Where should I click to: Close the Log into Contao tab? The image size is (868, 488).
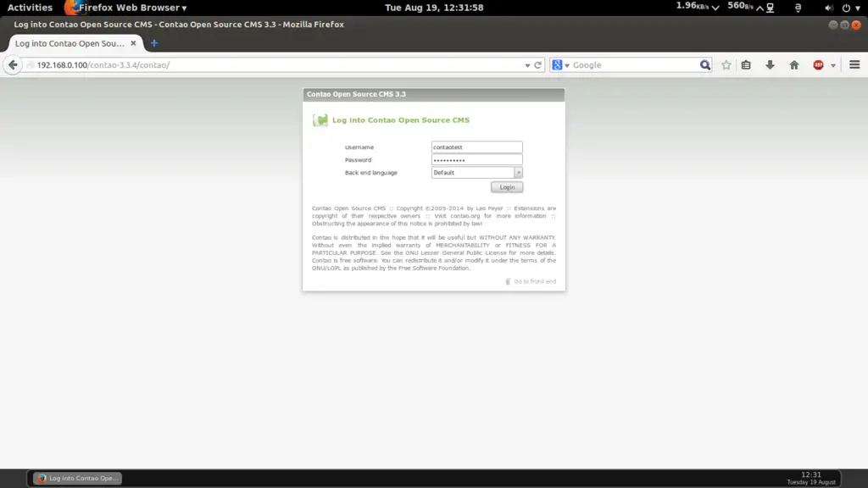[x=133, y=43]
